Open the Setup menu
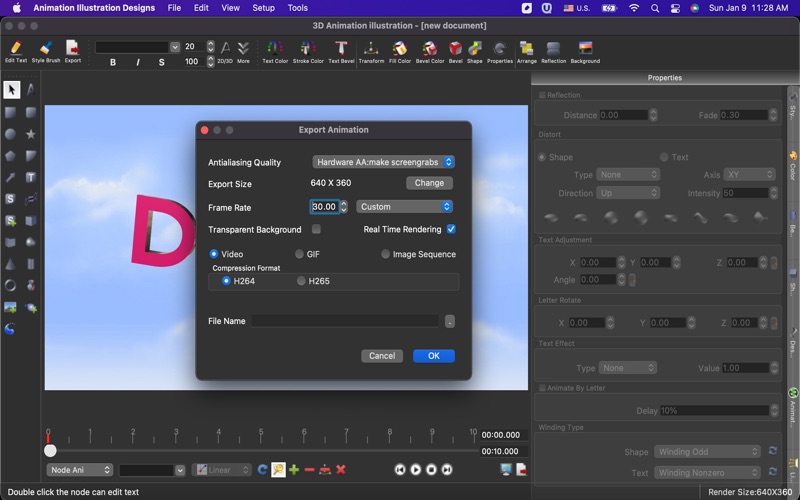The width and height of the screenshot is (800, 500). tap(263, 8)
